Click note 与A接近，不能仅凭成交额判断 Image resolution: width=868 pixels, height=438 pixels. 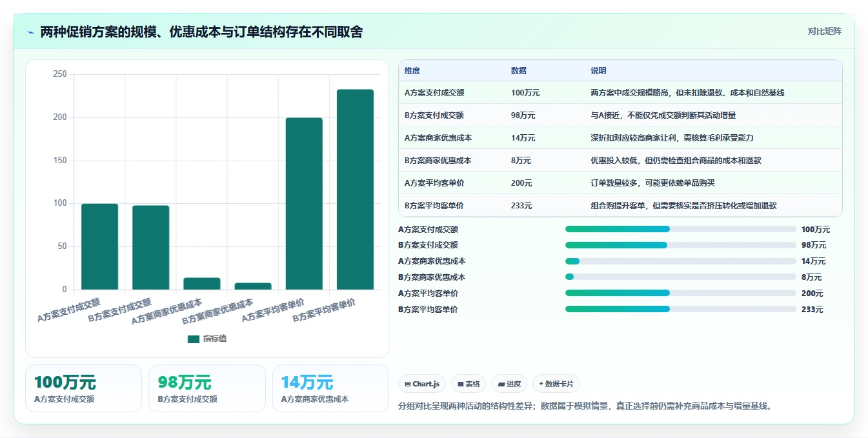[x=663, y=115]
